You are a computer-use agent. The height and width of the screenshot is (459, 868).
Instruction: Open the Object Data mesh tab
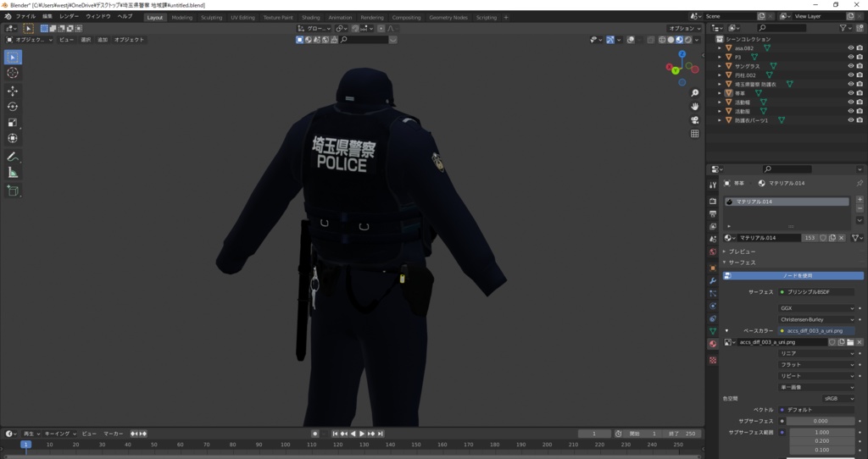coord(713,331)
